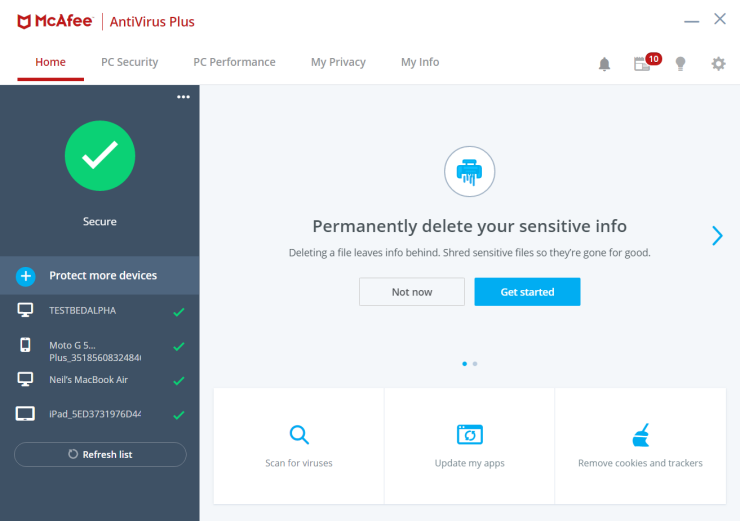Open the calendar news icon with badge
740x521 pixels.
pos(643,64)
